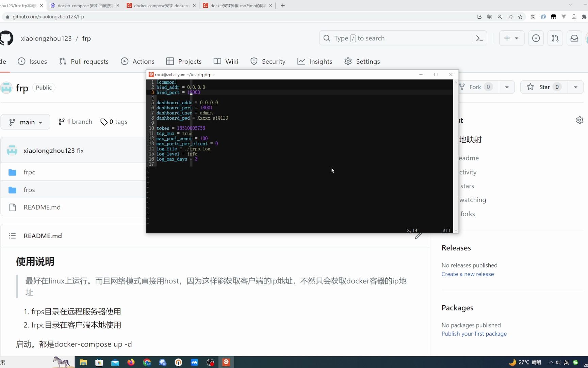Open Microsoft Store from taskbar

point(99,362)
